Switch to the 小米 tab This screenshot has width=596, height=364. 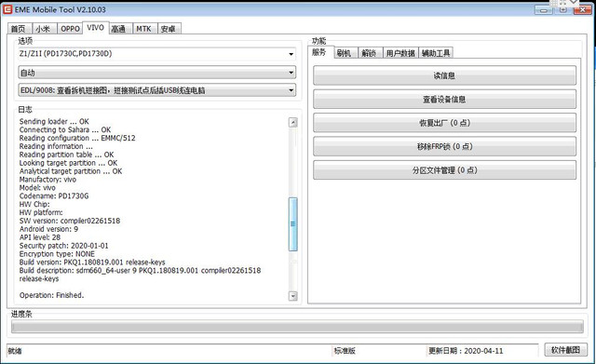44,29
